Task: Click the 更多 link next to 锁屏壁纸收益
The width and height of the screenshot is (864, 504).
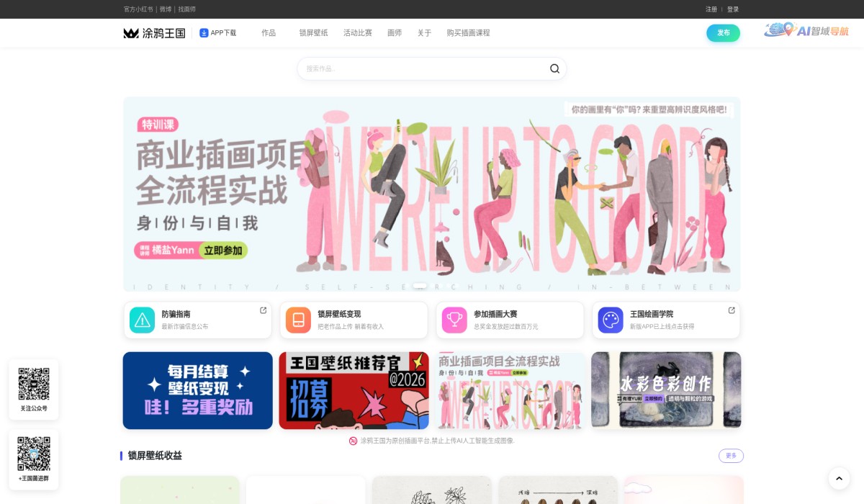Action: 731,456
